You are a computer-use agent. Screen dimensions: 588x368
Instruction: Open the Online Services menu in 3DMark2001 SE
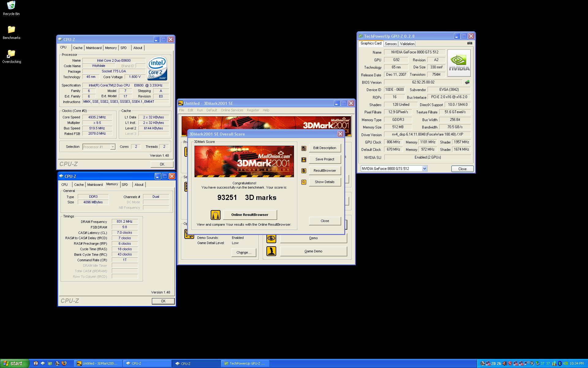click(232, 110)
